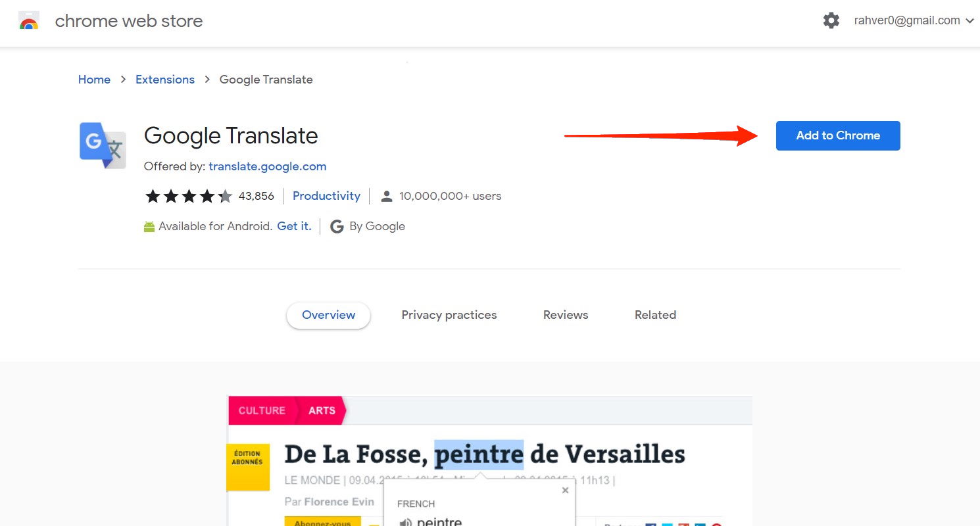Go to the Home breadcrumb link

(x=94, y=80)
